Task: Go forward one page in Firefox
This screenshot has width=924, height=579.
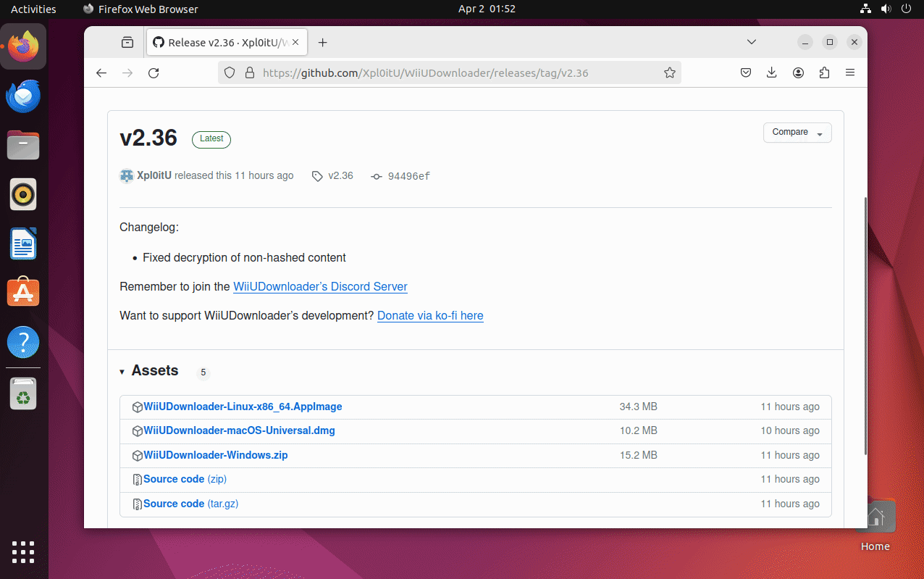Action: (x=127, y=72)
